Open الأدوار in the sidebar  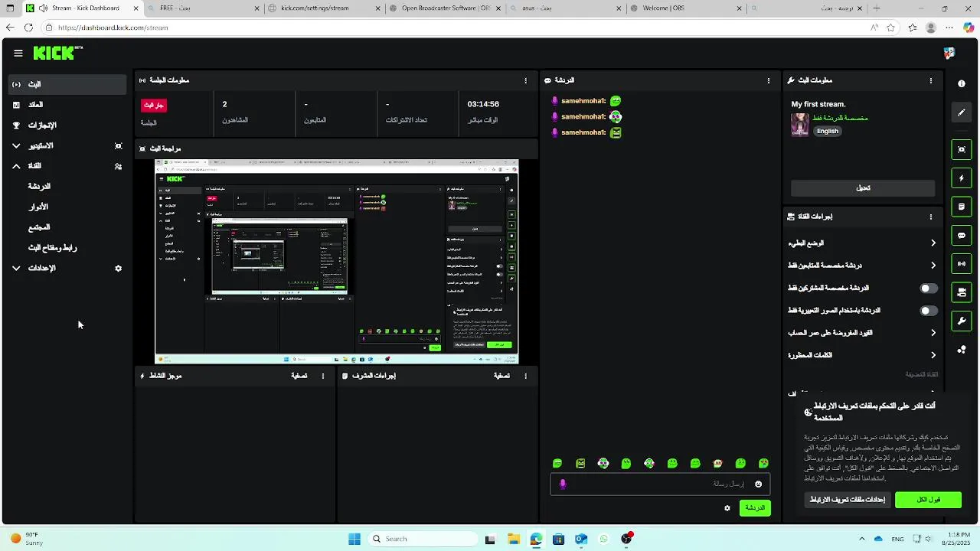point(39,207)
